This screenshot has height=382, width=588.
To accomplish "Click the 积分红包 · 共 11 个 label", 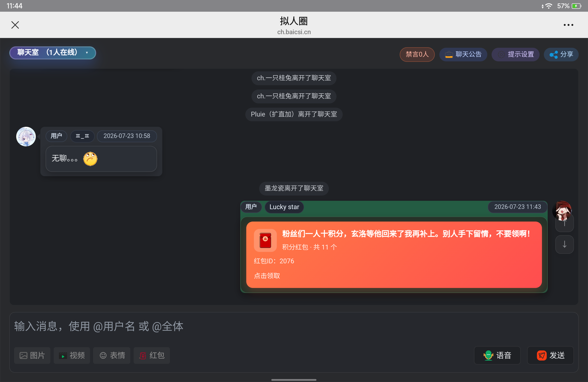I will [x=309, y=247].
